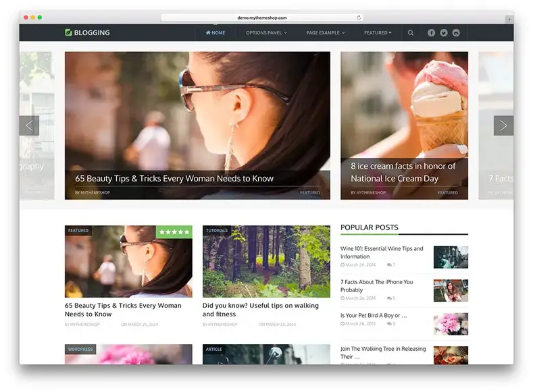Click the date under the Pet Bird post

(x=358, y=324)
